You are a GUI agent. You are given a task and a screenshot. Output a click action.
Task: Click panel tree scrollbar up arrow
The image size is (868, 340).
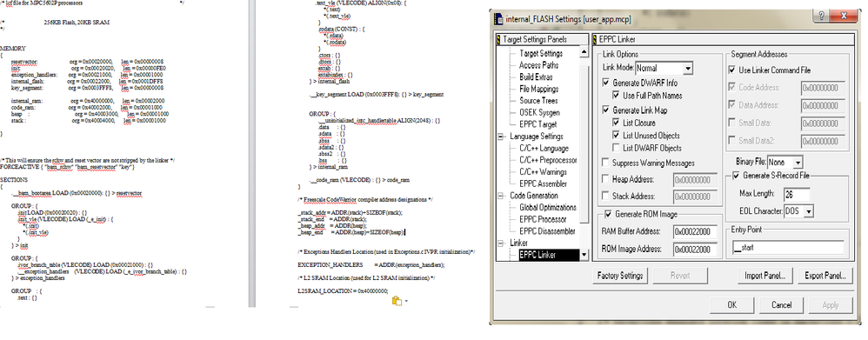pyautogui.click(x=584, y=51)
